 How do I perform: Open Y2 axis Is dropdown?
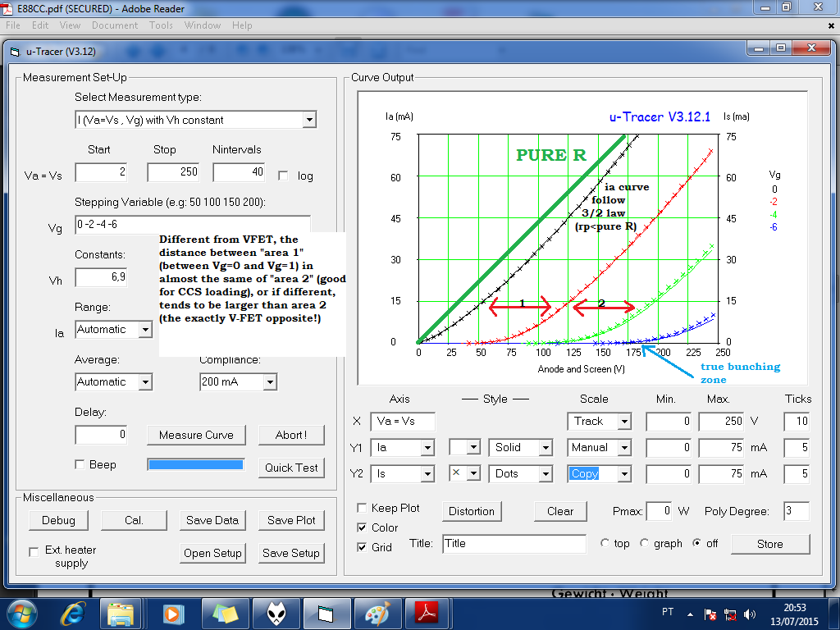[x=427, y=474]
